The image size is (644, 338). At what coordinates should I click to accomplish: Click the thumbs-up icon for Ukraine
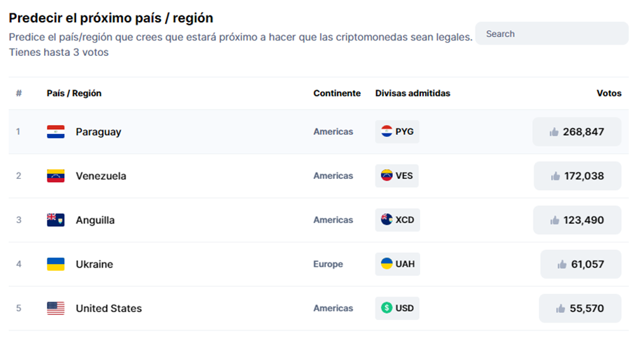562,264
